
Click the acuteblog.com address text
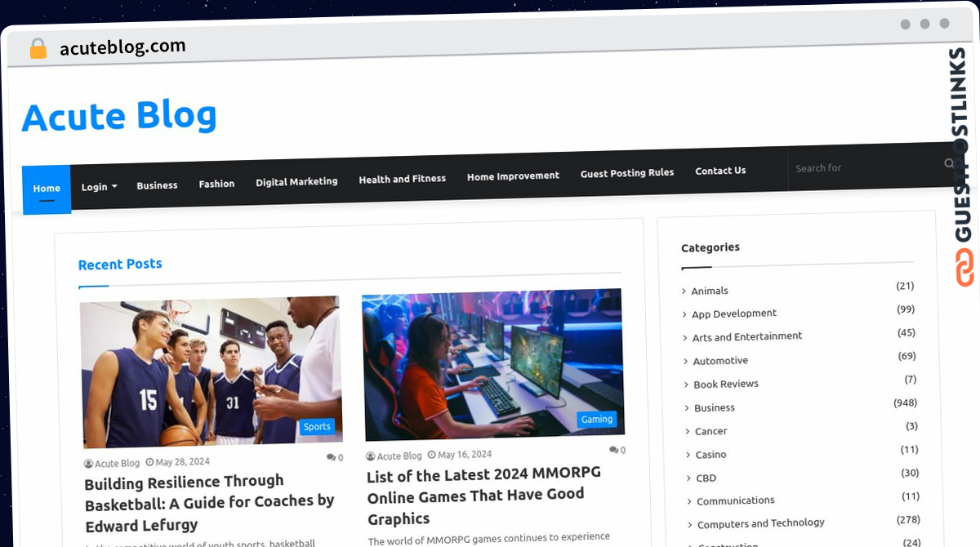tap(122, 48)
